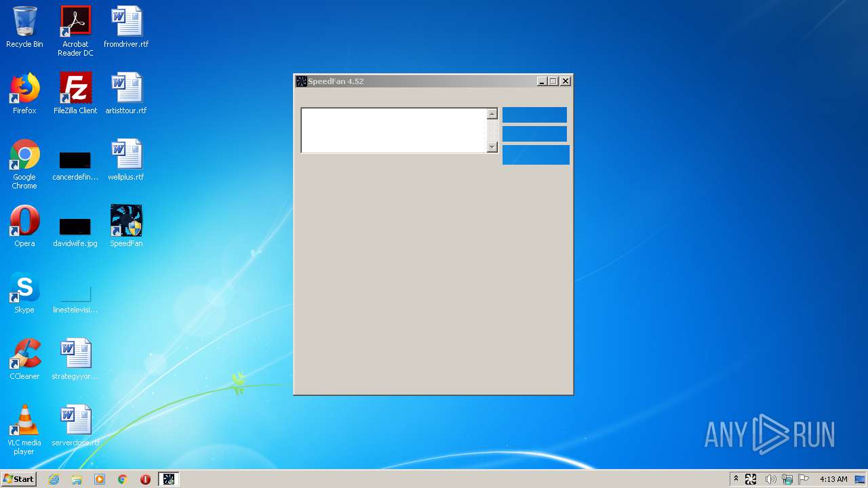Click the SpeedFan title bar icon
The height and width of the screenshot is (488, 868).
[x=302, y=81]
